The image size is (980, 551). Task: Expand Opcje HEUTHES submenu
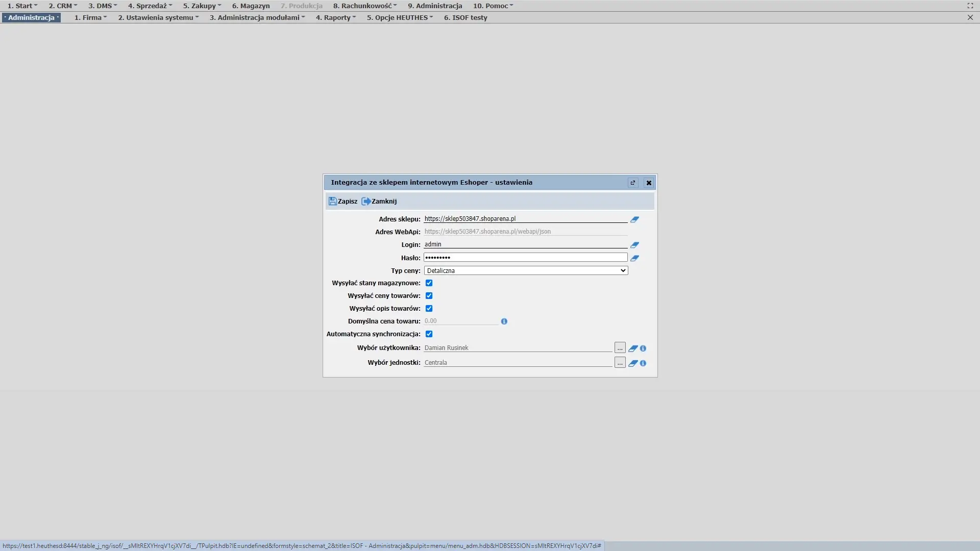tap(400, 17)
